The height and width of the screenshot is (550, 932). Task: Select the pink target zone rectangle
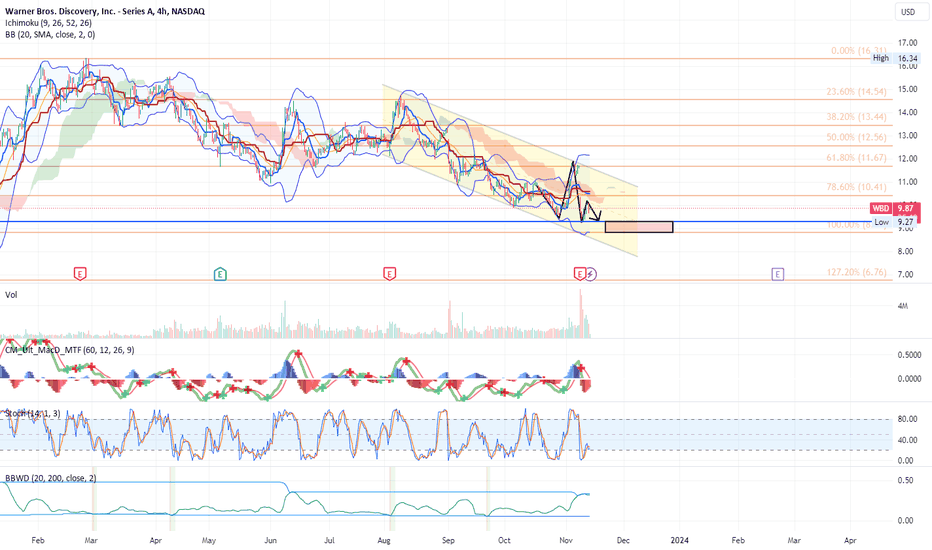[639, 227]
